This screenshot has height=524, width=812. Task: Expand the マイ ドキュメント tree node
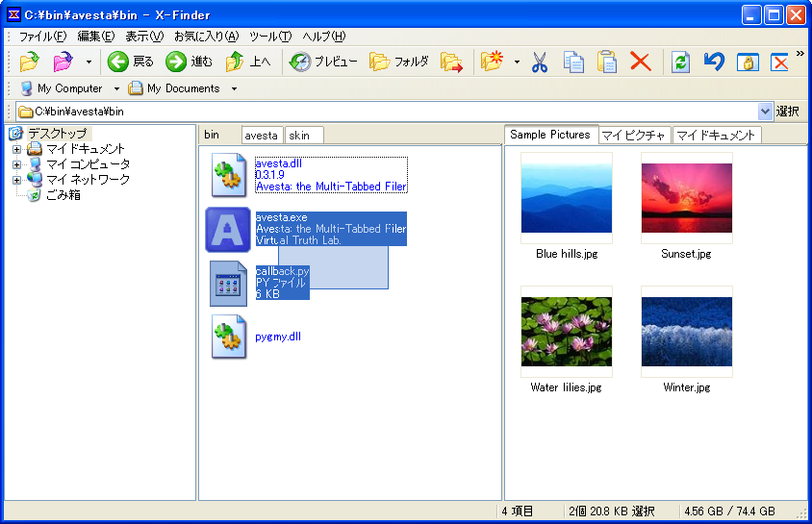coord(16,149)
